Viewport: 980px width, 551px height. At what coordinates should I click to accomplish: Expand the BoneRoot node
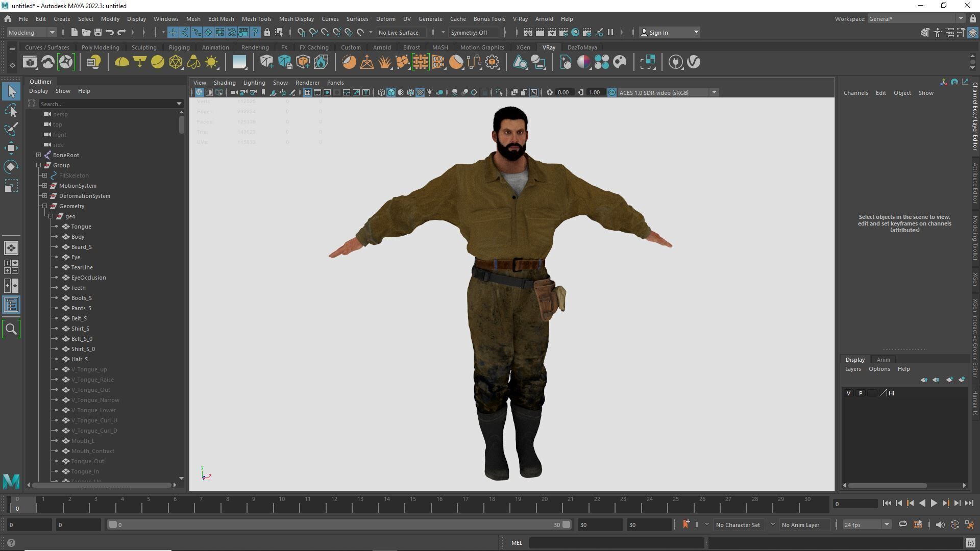tap(39, 155)
